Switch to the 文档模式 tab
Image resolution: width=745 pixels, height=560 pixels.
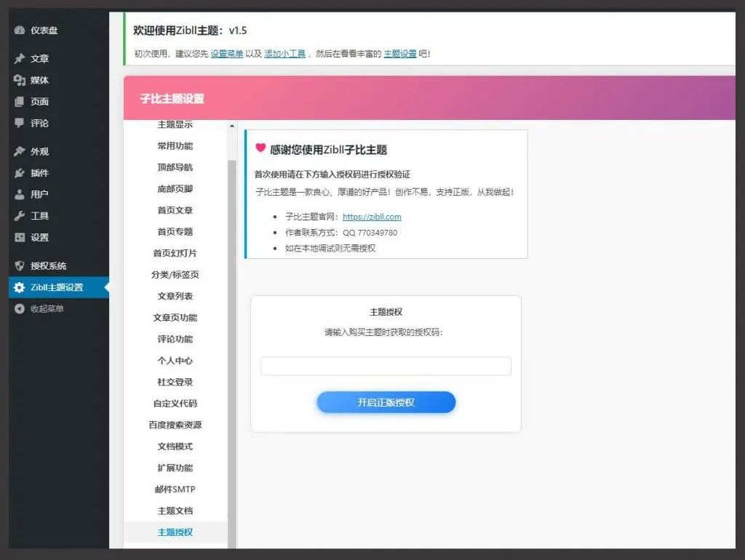(x=175, y=447)
